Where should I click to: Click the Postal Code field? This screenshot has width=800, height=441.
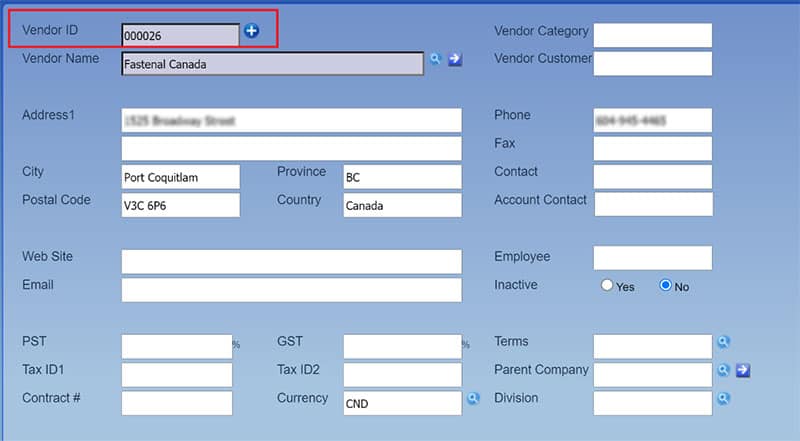tap(180, 205)
